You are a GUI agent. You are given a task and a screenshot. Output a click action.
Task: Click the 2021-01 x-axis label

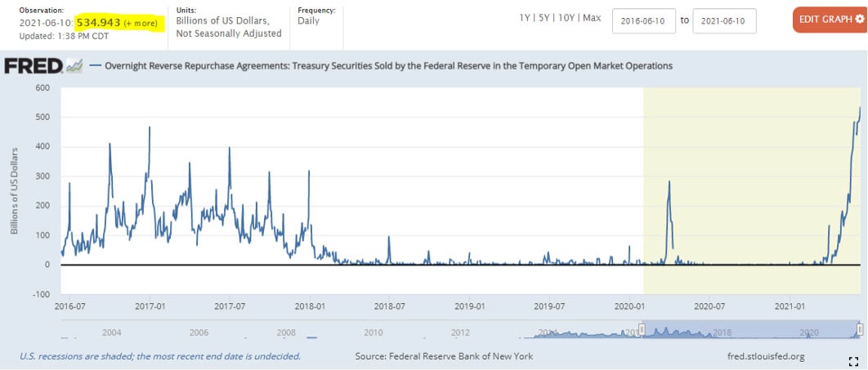[x=789, y=305]
